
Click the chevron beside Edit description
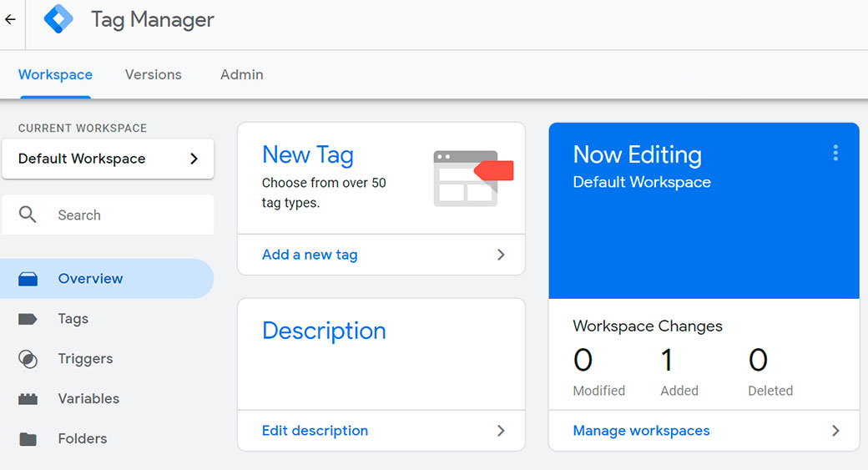[501, 431]
